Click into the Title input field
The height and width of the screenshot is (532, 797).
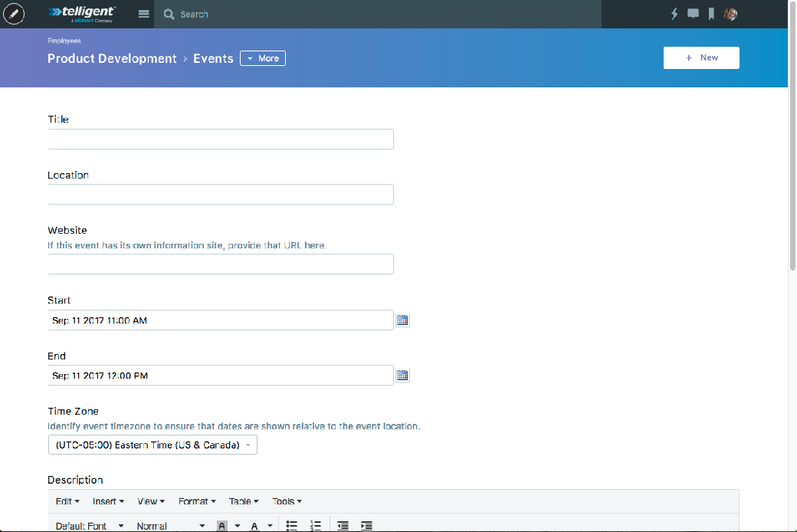click(221, 139)
